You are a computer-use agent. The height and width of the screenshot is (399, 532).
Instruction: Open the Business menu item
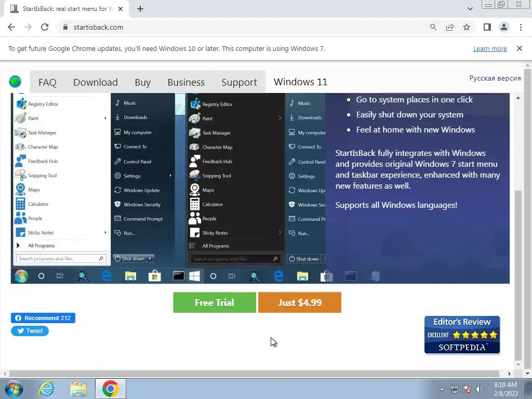point(186,83)
